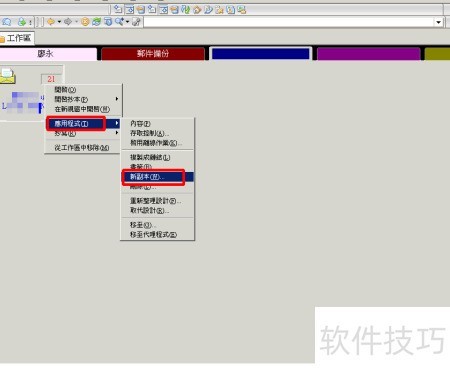Expand the address bar dropdown arrow
The width and height of the screenshot is (450, 374).
click(438, 22)
